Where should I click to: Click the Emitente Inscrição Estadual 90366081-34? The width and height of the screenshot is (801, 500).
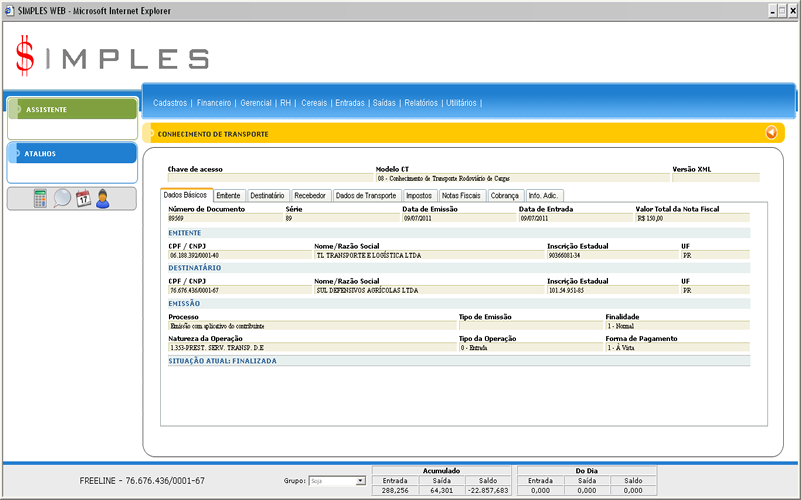pyautogui.click(x=613, y=255)
